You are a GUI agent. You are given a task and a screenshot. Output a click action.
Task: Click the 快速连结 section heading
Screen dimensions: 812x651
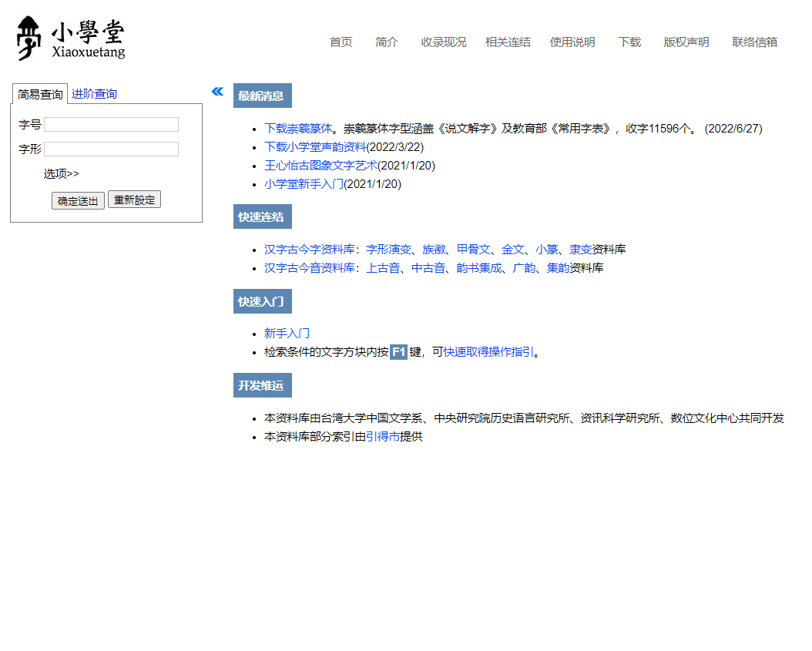coord(263,216)
